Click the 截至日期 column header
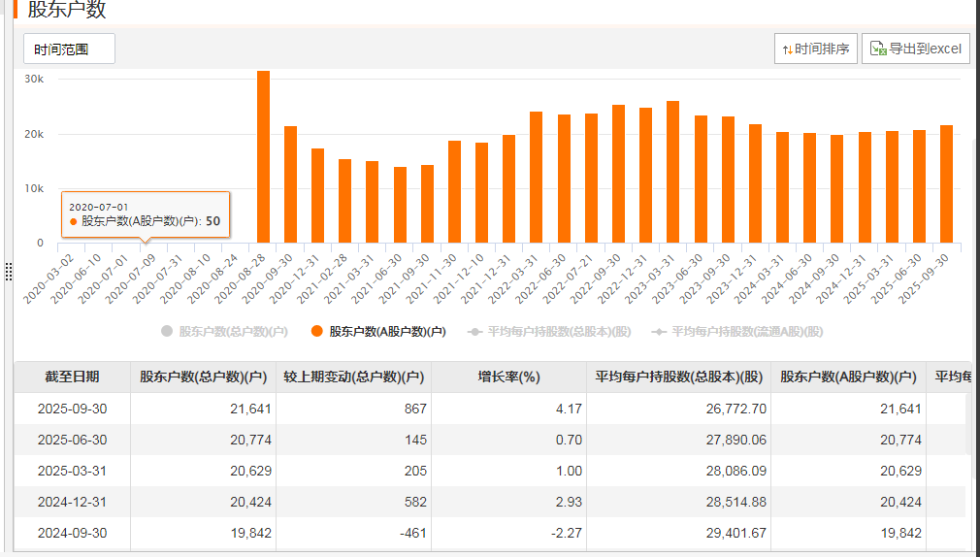This screenshot has height=557, width=980. click(x=72, y=377)
